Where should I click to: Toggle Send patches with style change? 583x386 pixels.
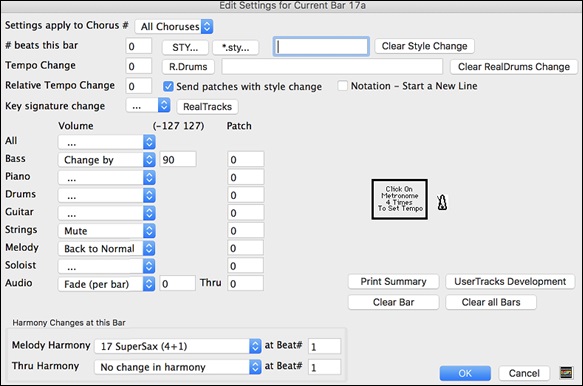[168, 87]
